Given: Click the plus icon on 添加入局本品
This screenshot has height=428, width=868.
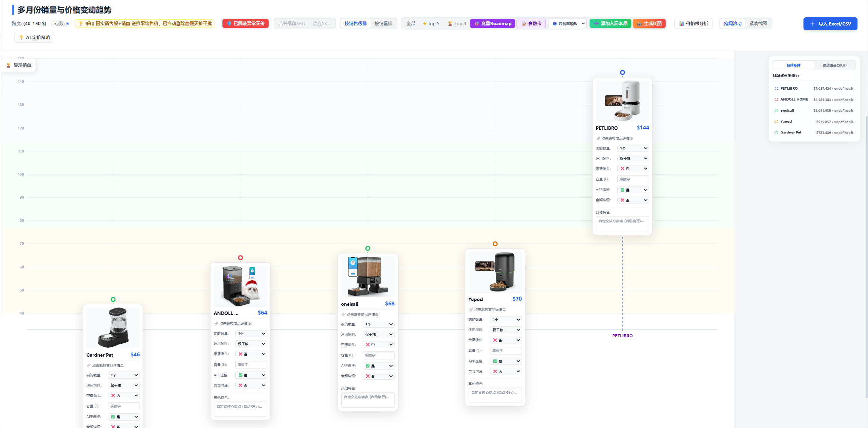Looking at the screenshot, I should click(x=596, y=23).
